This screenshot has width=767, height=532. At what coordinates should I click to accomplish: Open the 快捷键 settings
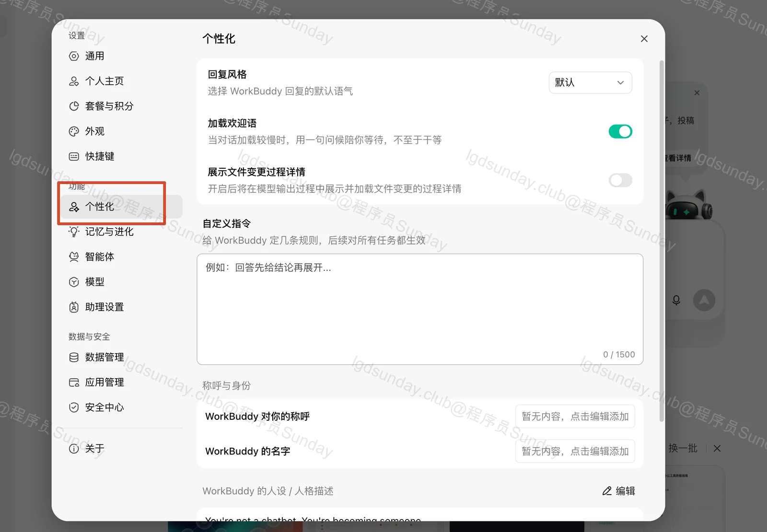click(x=122, y=156)
